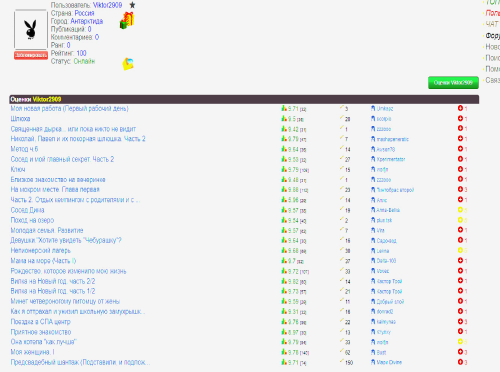
Task: Click comment count 150 in last row
Action: pos(349,363)
